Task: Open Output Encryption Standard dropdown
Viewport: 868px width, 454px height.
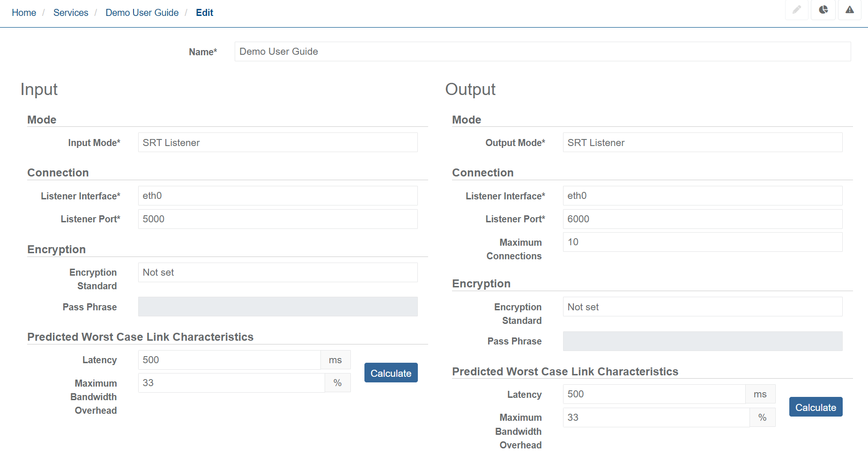Action: point(702,307)
